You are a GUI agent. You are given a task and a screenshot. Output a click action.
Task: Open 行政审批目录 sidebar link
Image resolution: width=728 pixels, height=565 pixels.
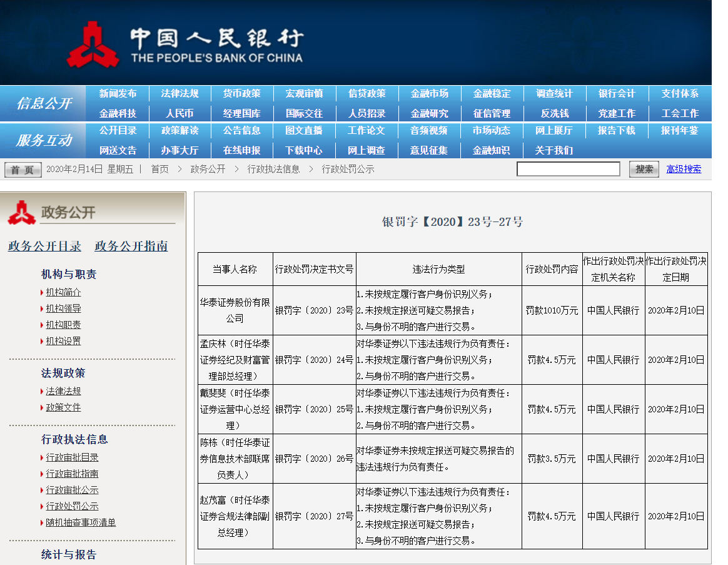[x=72, y=457]
